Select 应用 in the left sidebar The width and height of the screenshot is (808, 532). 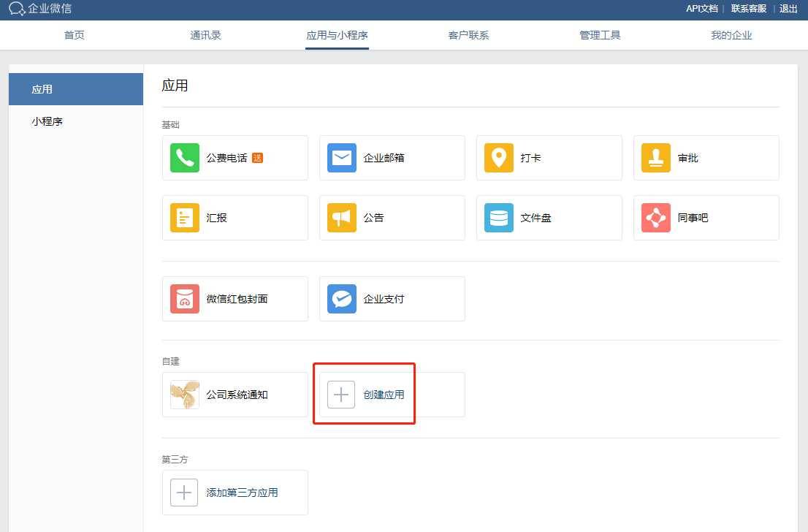[x=76, y=89]
